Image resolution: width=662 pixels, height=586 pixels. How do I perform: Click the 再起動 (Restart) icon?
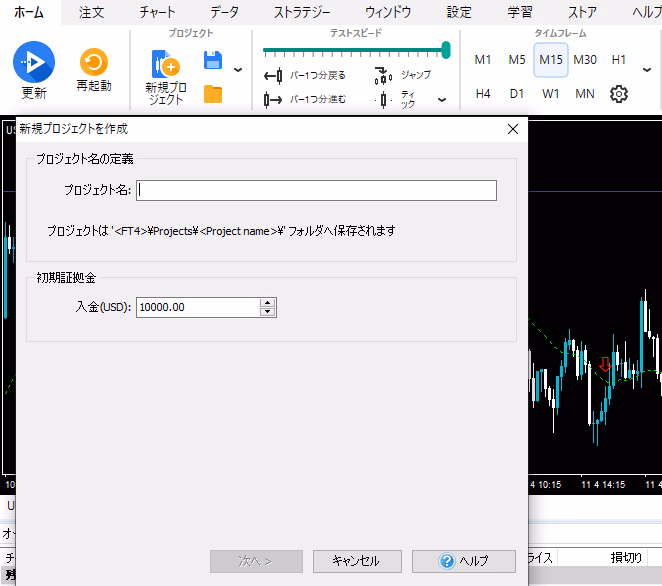tap(94, 64)
